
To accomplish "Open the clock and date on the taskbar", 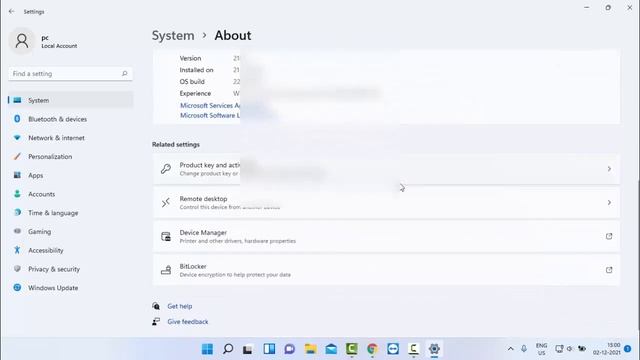I will point(607,349).
